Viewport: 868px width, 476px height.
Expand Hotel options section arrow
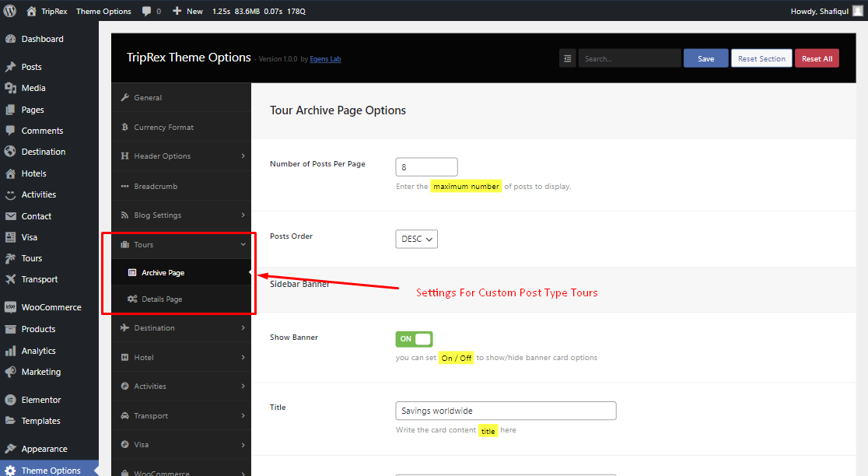point(243,358)
